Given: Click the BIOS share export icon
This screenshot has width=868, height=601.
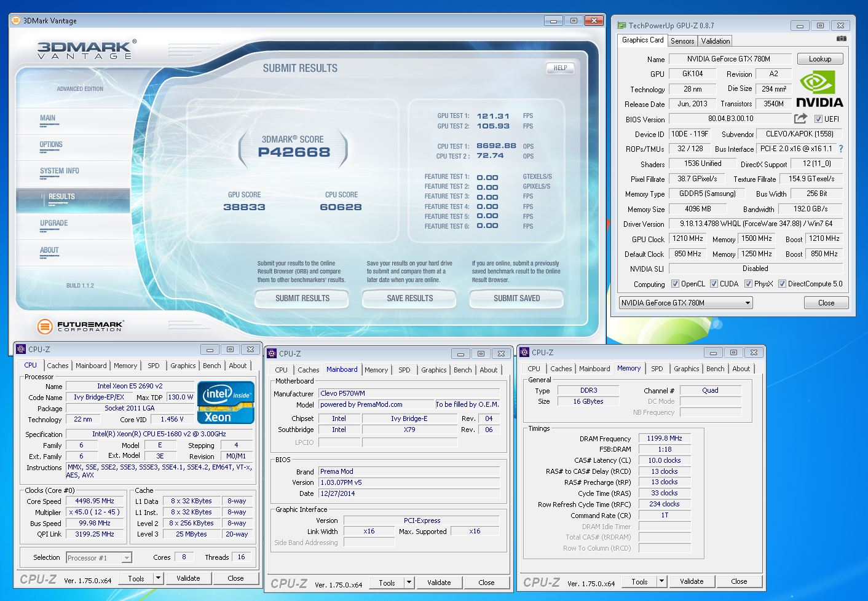Looking at the screenshot, I should point(800,118).
